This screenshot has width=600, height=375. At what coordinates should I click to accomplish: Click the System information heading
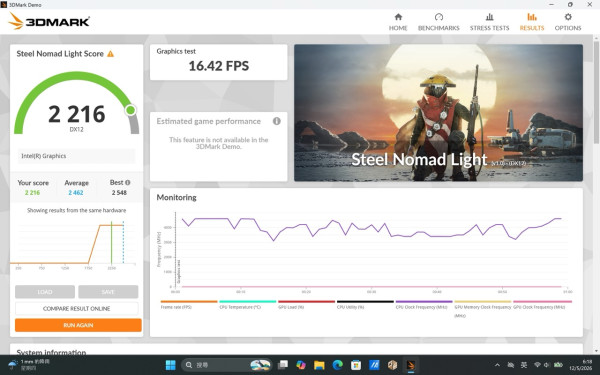(x=51, y=352)
